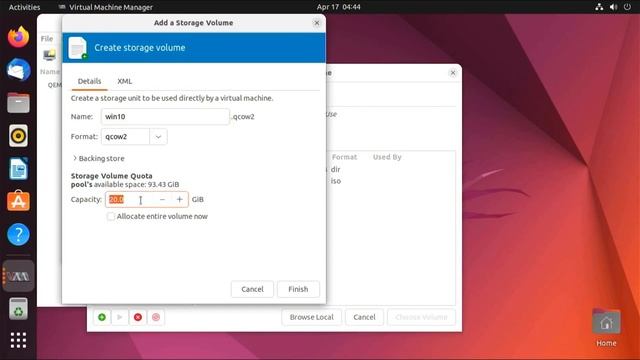Close the Add a Storage Volume dialog
This screenshot has width=640, height=360.
pos(317,23)
